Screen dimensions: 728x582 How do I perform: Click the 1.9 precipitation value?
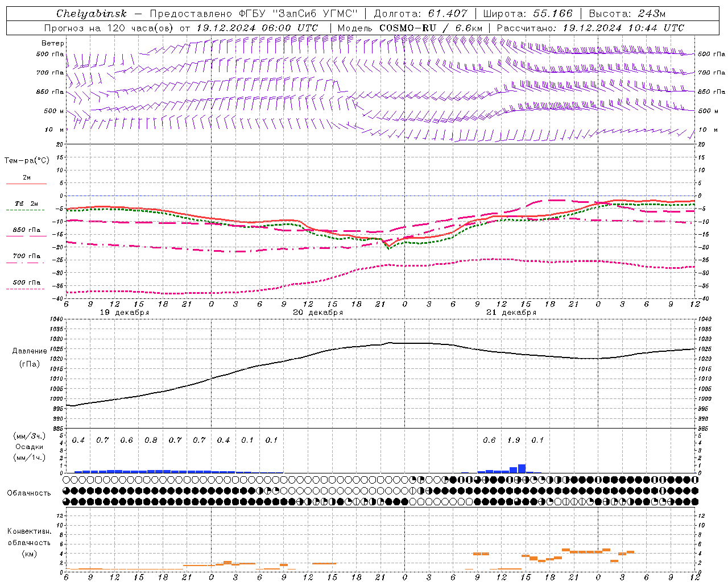[x=514, y=440]
